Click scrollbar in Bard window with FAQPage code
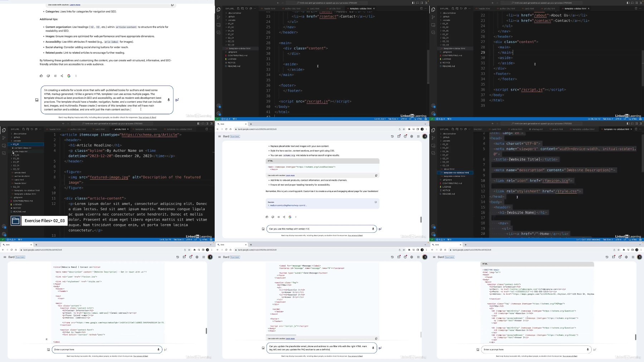The width and height of the screenshot is (644, 362). tap(635, 337)
